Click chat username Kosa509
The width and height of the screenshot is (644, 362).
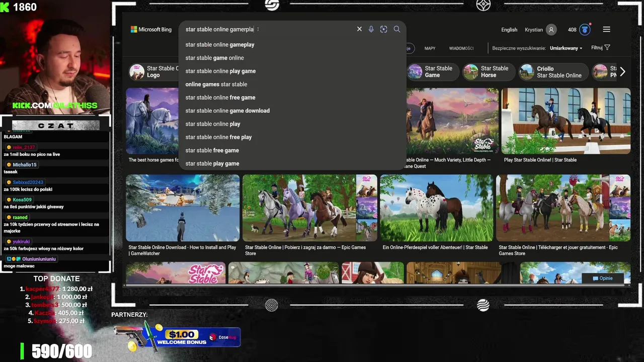click(x=22, y=200)
